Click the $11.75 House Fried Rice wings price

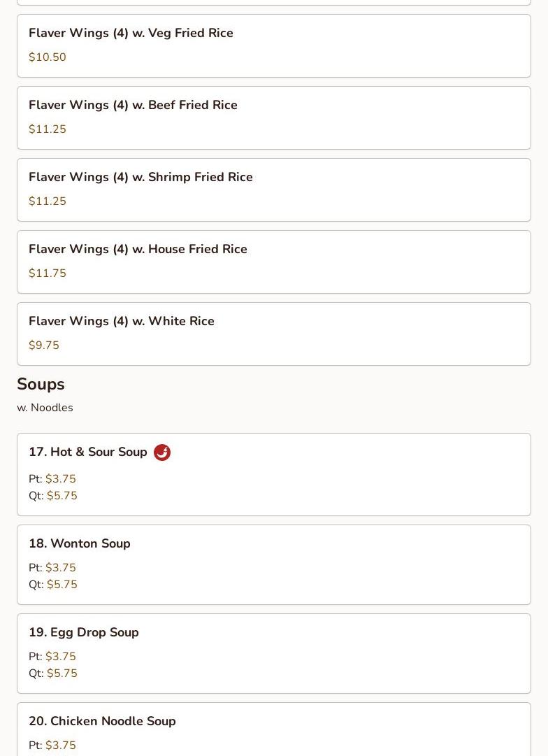[x=48, y=273]
